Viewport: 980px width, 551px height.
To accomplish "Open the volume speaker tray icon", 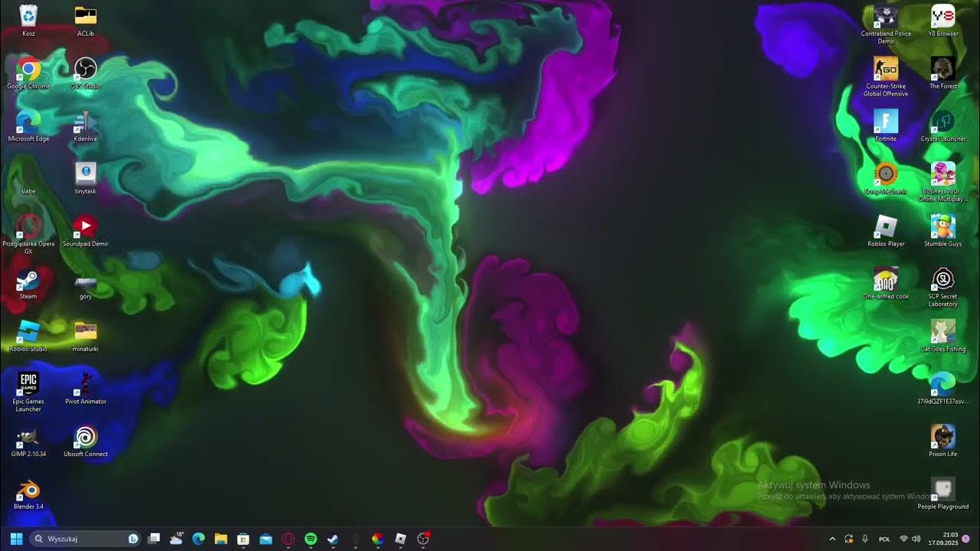I will tap(916, 539).
